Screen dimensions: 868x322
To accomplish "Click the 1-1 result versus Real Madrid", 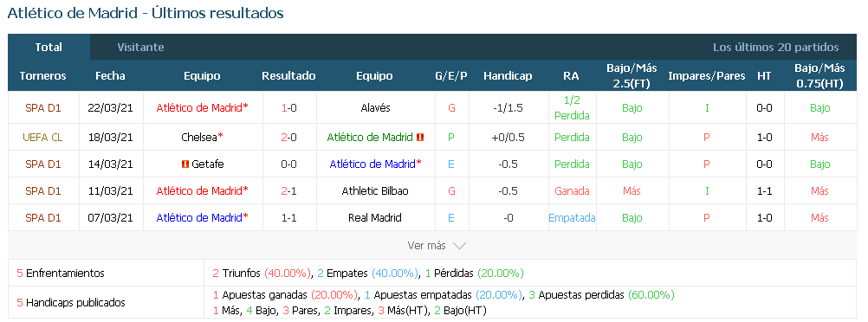I will coord(288,218).
